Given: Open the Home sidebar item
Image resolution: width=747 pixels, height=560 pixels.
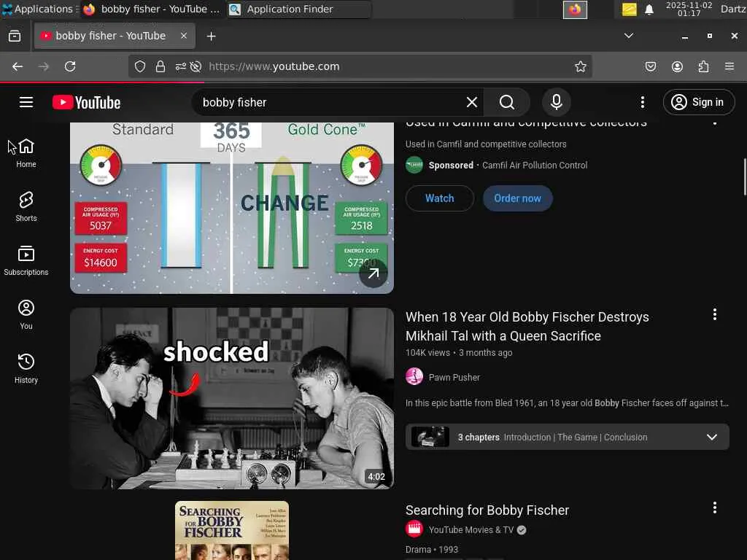Looking at the screenshot, I should coord(26,153).
